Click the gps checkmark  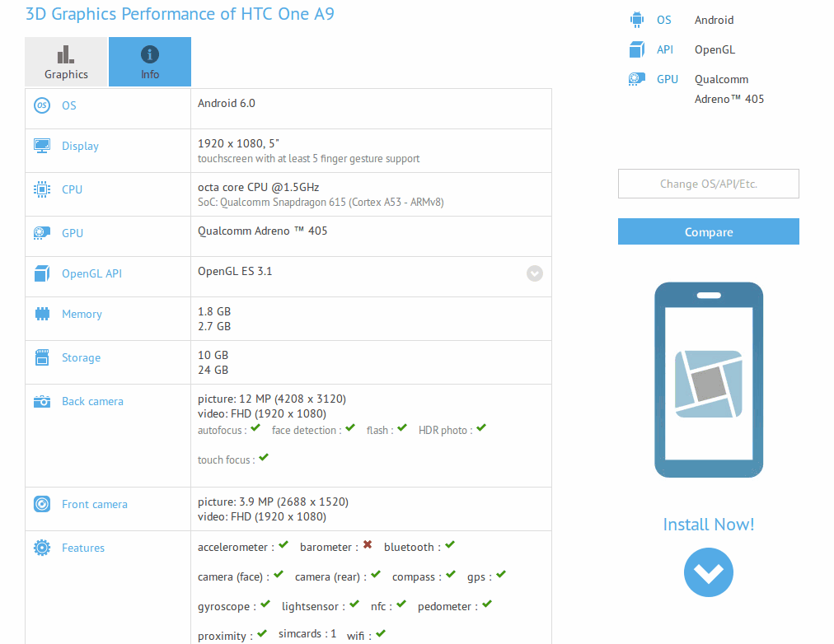(501, 574)
